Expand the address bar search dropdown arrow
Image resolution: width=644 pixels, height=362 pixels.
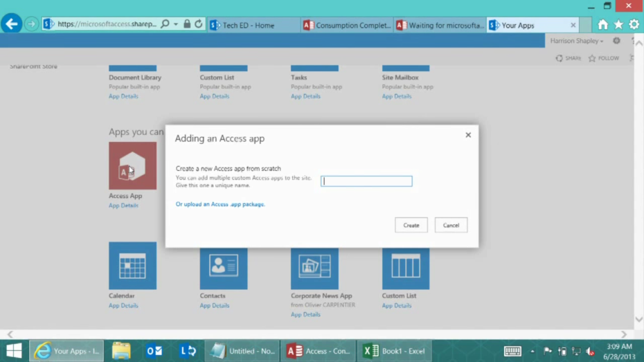click(x=176, y=24)
